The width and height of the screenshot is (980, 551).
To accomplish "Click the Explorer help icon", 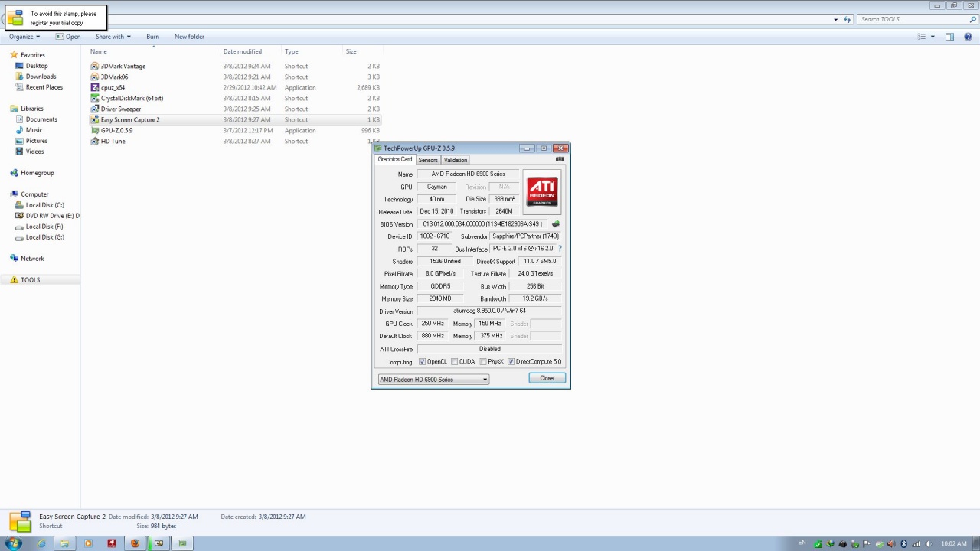I will (x=966, y=37).
